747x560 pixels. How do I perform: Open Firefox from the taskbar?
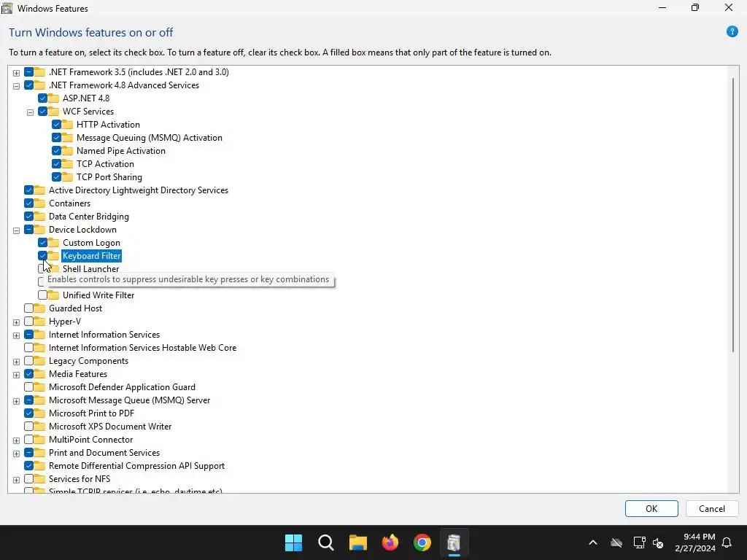click(x=390, y=542)
